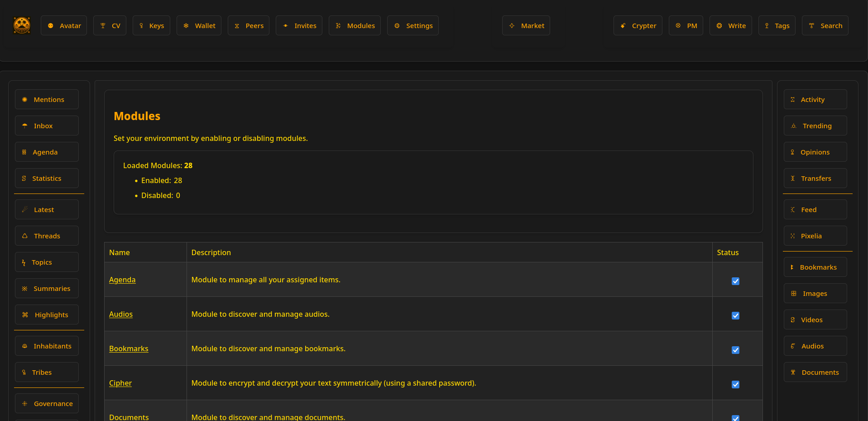Screen dimensions: 868x421
Task: Click the Mentions icon in left sidebar
Action: coord(25,100)
